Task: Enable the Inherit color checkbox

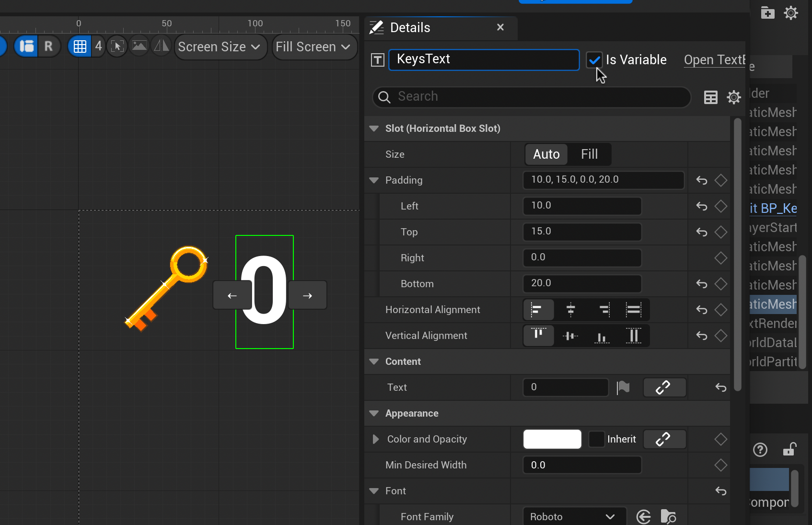Action: 596,439
